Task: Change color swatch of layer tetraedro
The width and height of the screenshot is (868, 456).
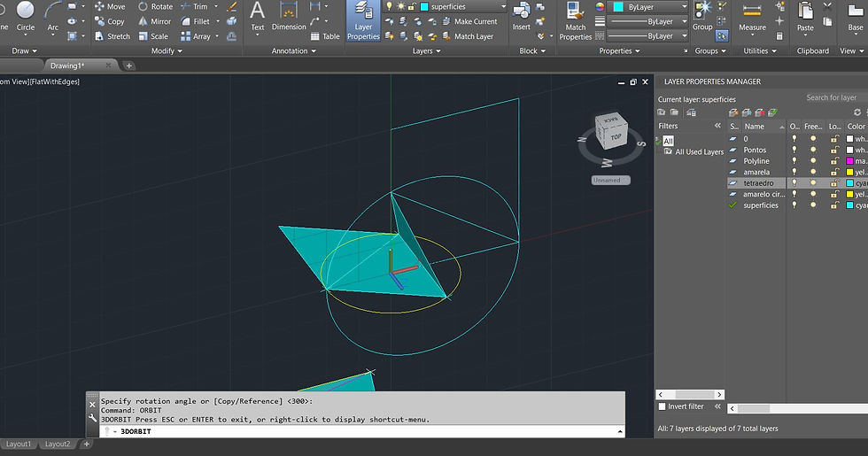Action: (x=849, y=183)
